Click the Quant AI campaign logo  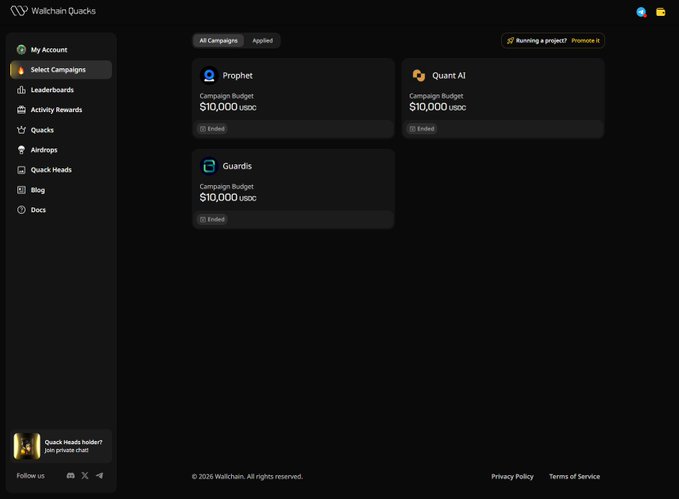pyautogui.click(x=418, y=75)
